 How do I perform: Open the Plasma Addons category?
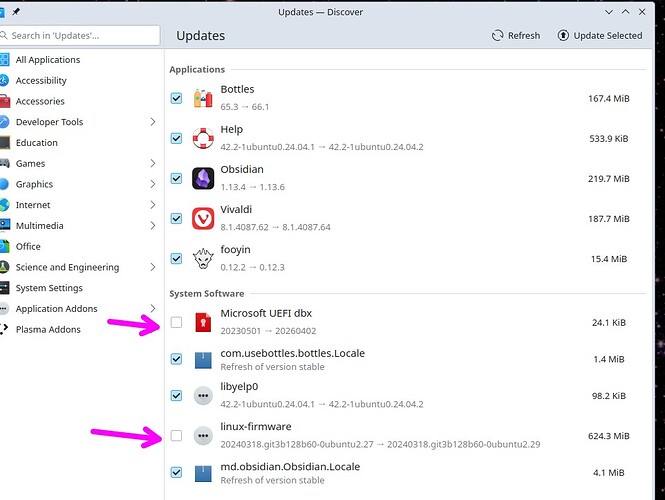(x=81, y=329)
